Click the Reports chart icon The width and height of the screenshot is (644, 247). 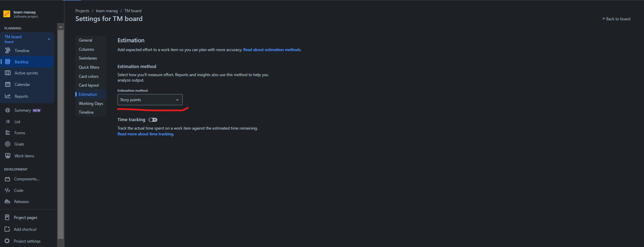pos(7,96)
